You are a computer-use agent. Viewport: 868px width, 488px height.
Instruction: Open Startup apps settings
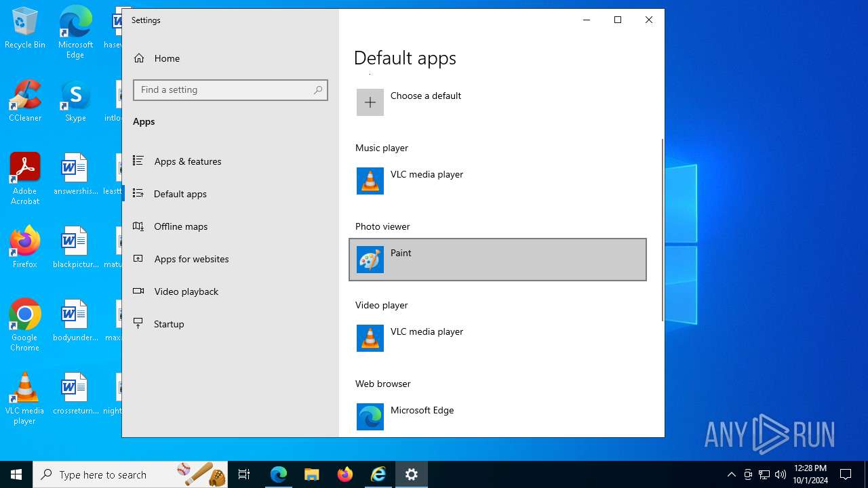click(x=169, y=324)
